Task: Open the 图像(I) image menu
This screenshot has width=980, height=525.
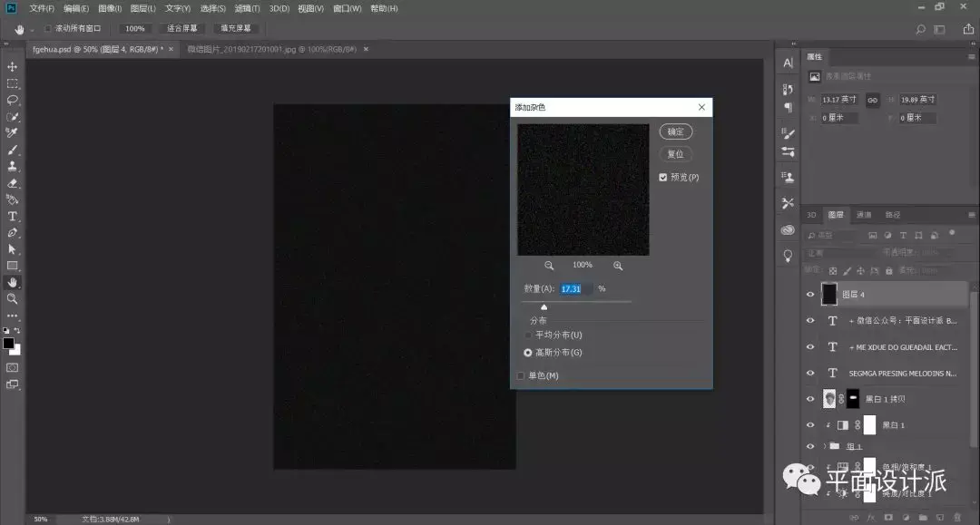Action: click(x=110, y=9)
